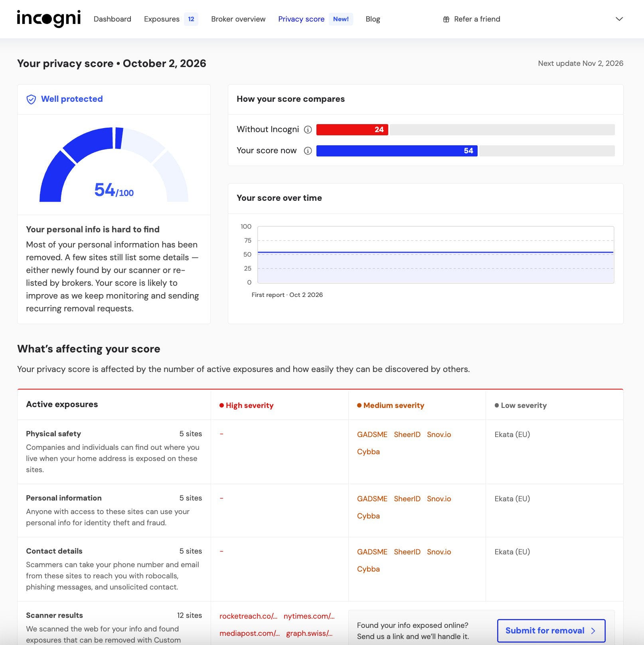This screenshot has width=644, height=645.
Task: Open Ekata (EU) in Physical safety row
Action: 512,435
